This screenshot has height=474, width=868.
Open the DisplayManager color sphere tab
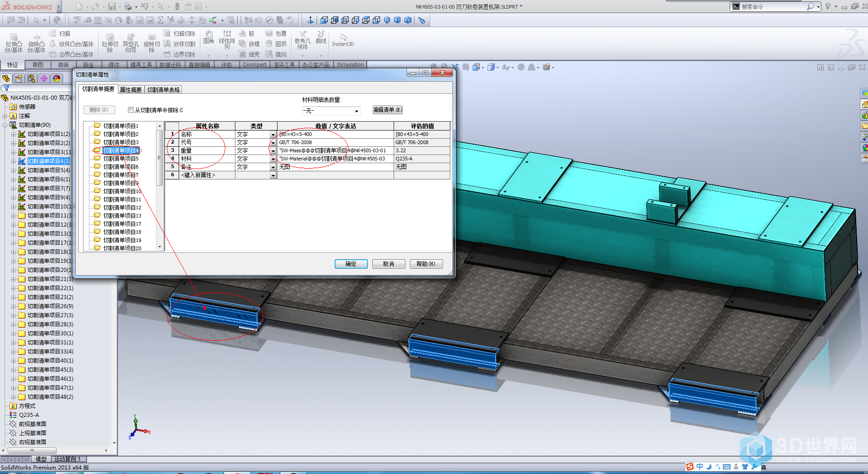[57, 78]
